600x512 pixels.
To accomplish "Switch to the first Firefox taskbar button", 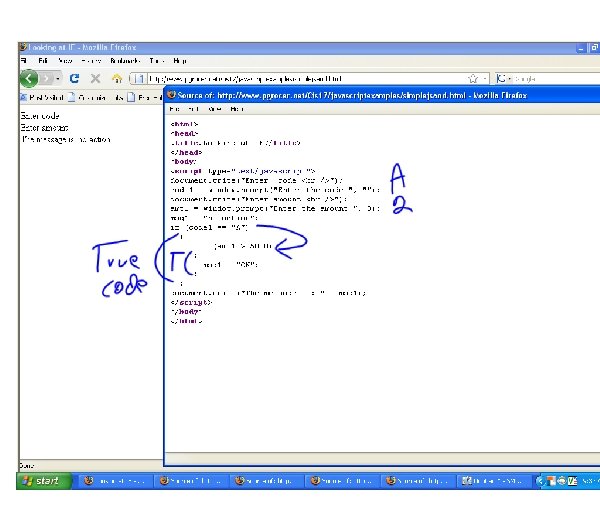I will (x=115, y=481).
